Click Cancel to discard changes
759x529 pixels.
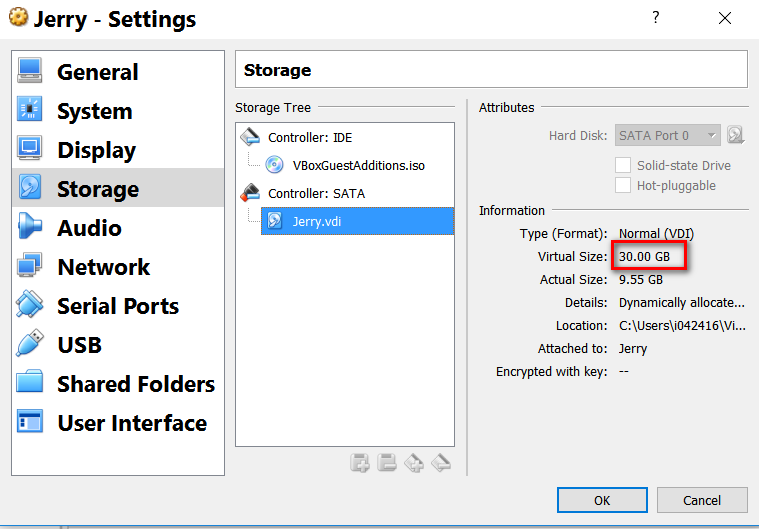[702, 500]
